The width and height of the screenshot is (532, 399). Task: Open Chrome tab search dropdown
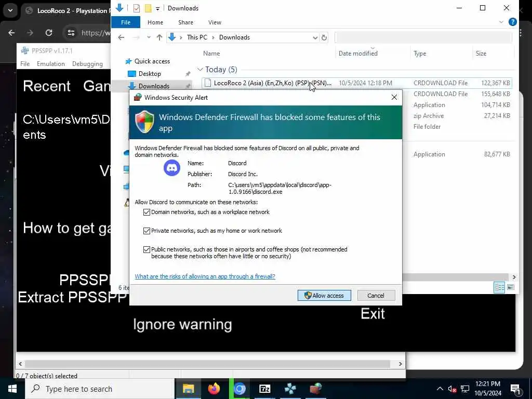coord(10,10)
